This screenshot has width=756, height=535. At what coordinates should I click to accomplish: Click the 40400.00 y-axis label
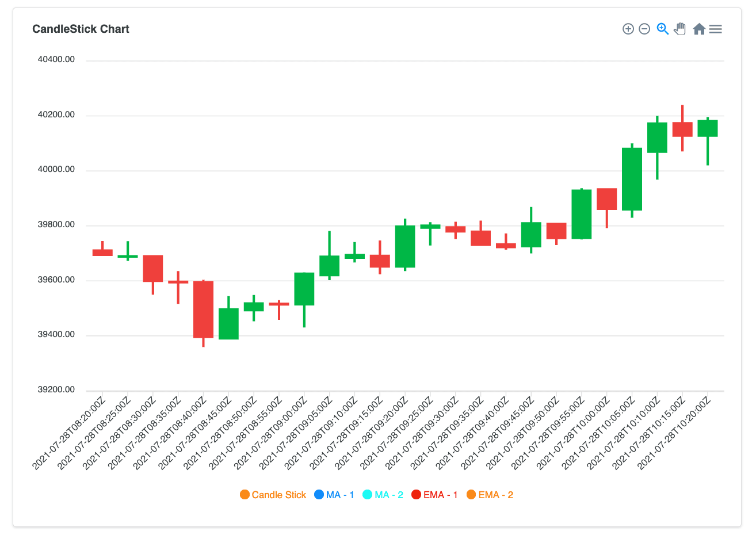coord(56,59)
